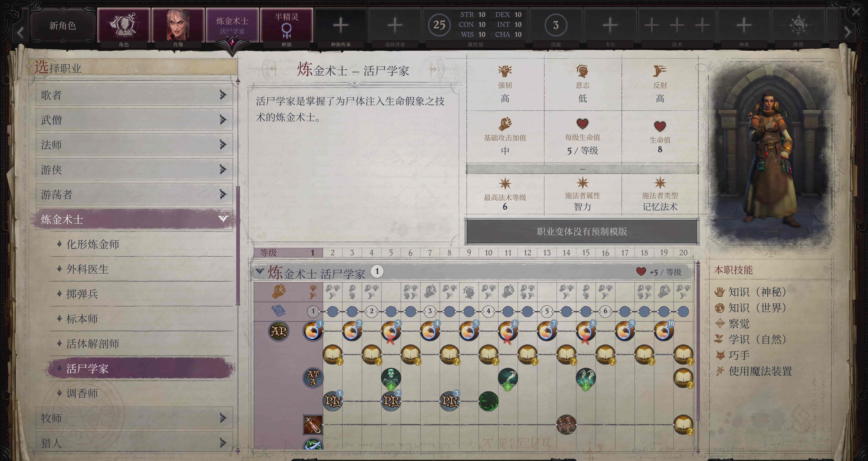Click the green skull icon at level 5
Viewport: 868px width, 461px height.
(x=391, y=378)
